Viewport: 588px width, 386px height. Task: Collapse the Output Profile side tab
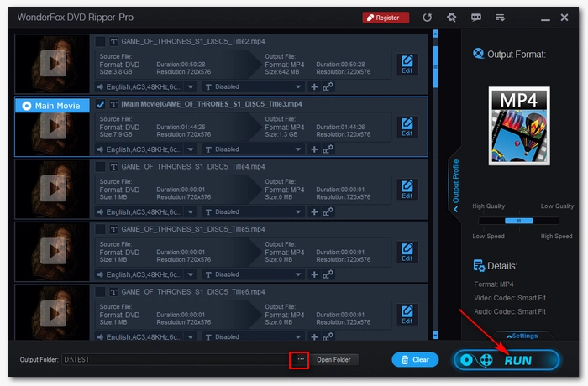pos(455,185)
